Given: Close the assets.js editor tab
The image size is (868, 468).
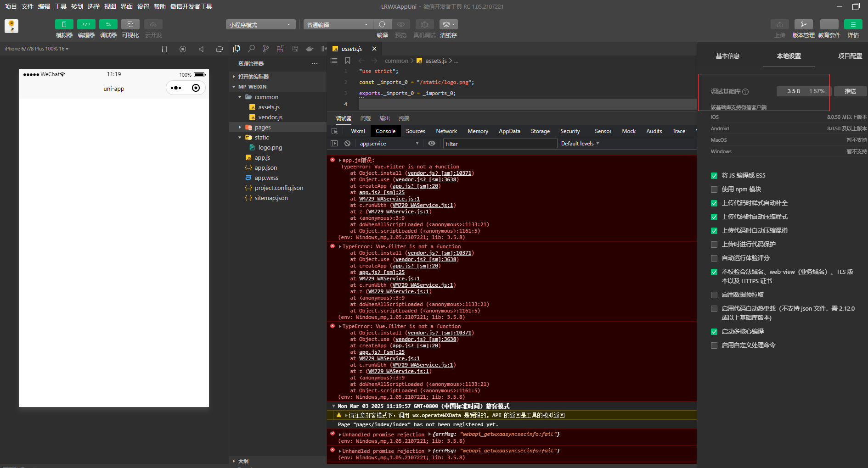Looking at the screenshot, I should coord(374,49).
